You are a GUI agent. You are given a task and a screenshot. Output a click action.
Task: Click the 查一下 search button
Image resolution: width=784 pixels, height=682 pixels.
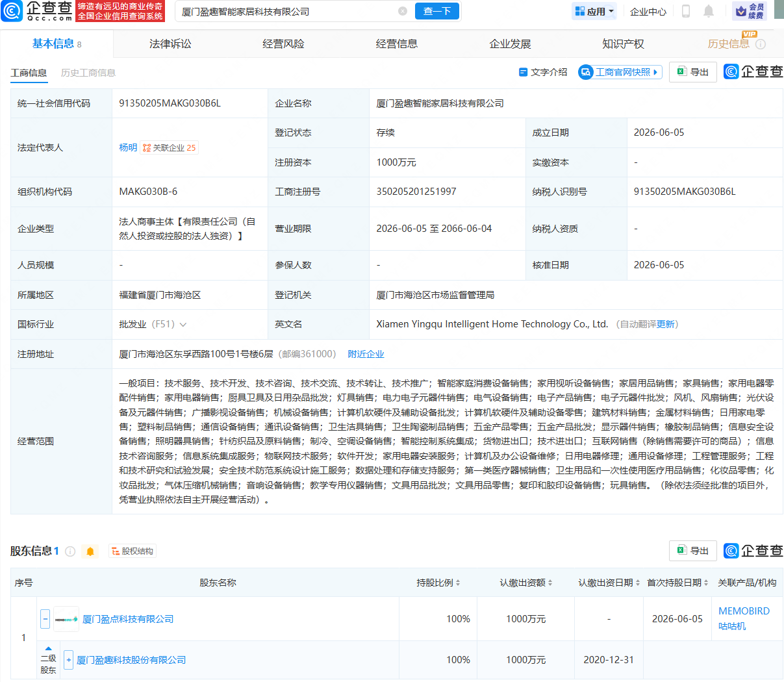point(437,11)
